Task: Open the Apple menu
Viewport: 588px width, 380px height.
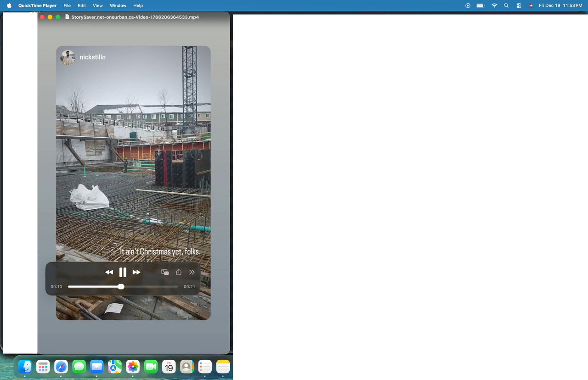Action: tap(9, 6)
